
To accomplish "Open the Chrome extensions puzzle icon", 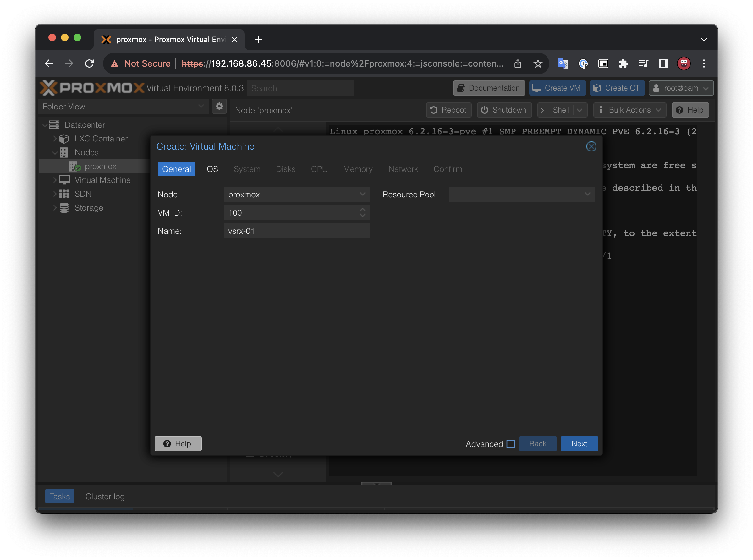I will click(623, 63).
